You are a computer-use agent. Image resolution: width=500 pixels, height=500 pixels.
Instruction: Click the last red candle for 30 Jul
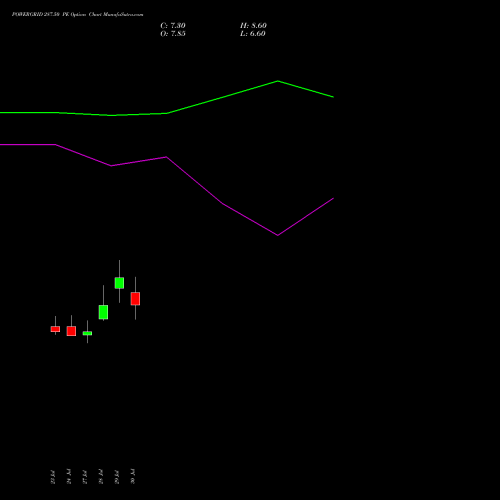135,299
